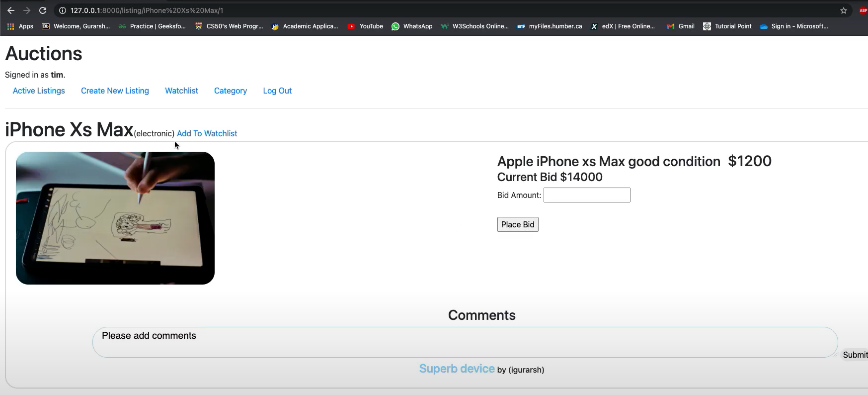Open the Create New Listing page
868x395 pixels.
(x=115, y=91)
